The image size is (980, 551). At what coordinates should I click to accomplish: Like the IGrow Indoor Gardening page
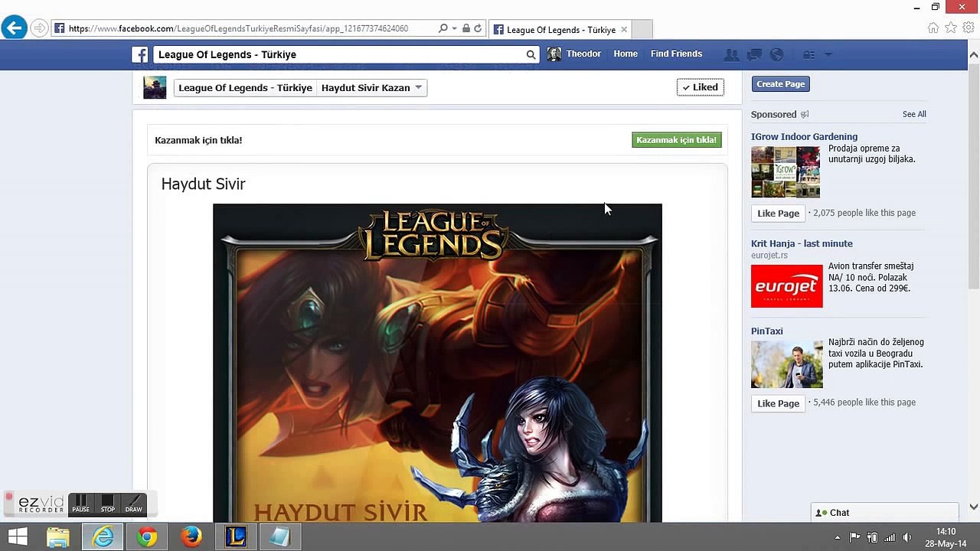(x=778, y=214)
